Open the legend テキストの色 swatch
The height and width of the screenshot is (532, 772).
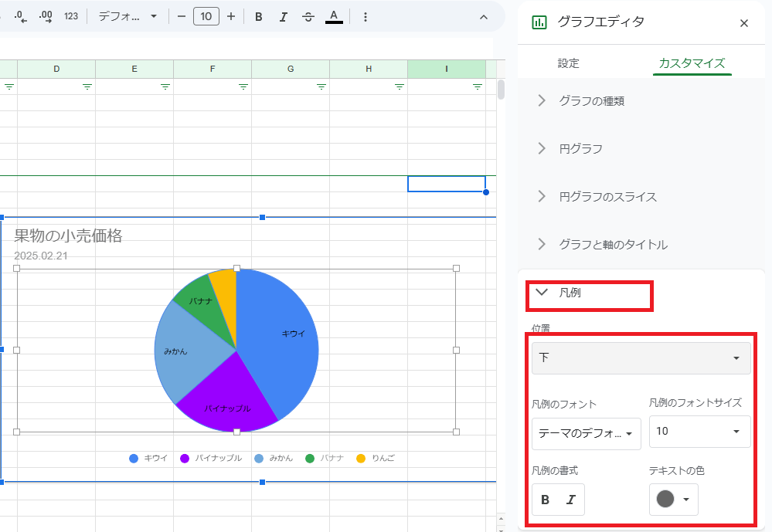(674, 499)
